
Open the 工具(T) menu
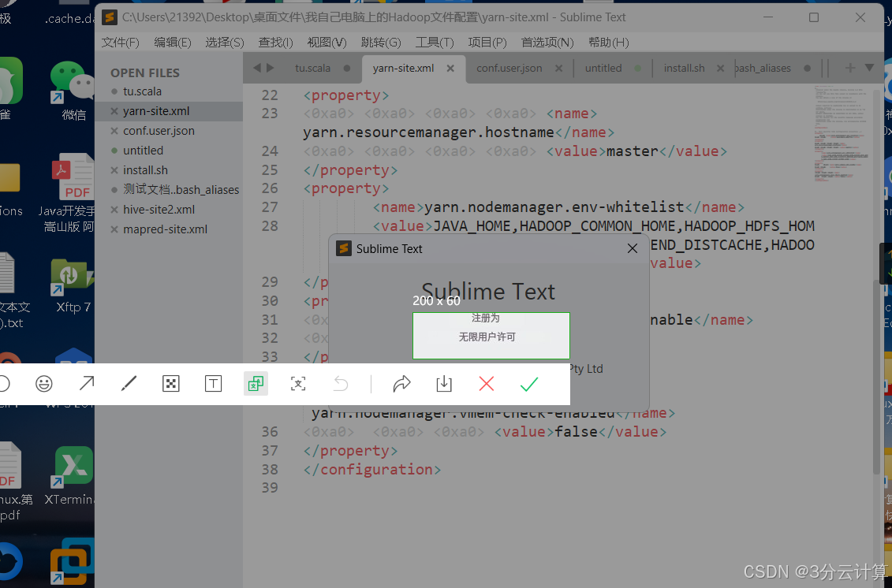click(435, 43)
